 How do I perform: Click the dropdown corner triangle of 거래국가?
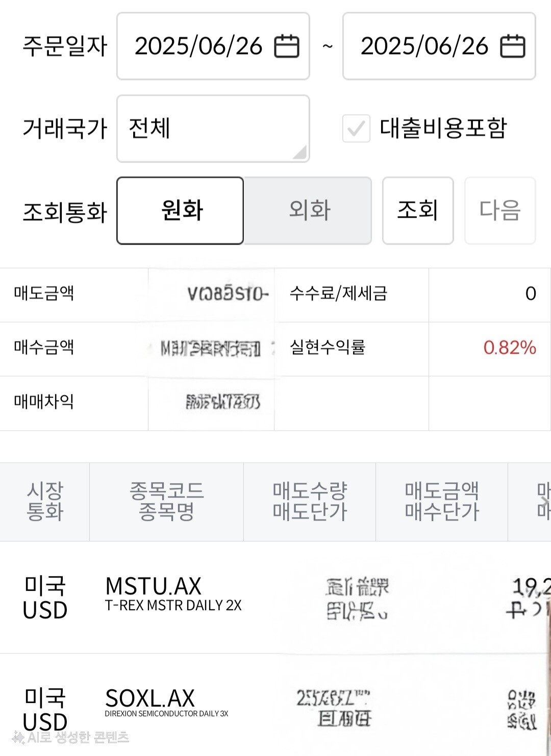[300, 152]
